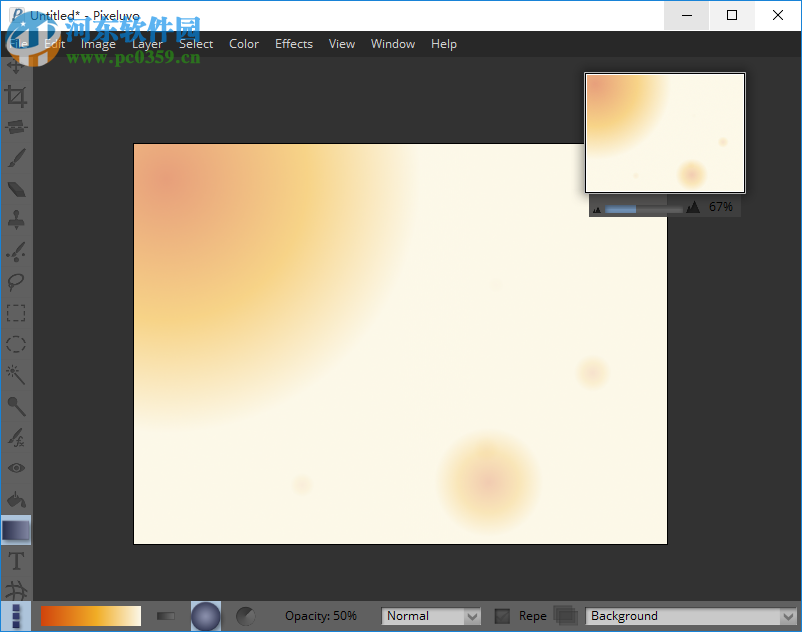802x632 pixels.
Task: Open the Image menu
Action: 98,44
